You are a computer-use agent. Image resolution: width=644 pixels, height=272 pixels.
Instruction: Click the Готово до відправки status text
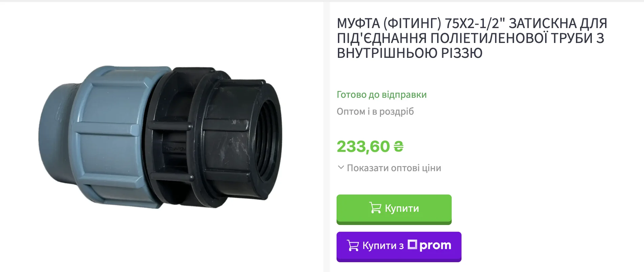click(x=382, y=94)
